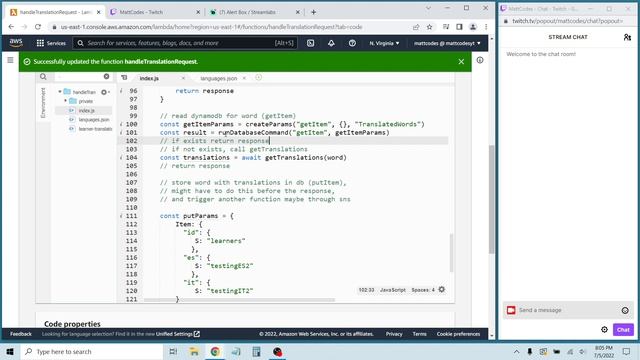The image size is (640, 360).
Task: Switch to the languages.json editor tab
Action: pos(219,78)
